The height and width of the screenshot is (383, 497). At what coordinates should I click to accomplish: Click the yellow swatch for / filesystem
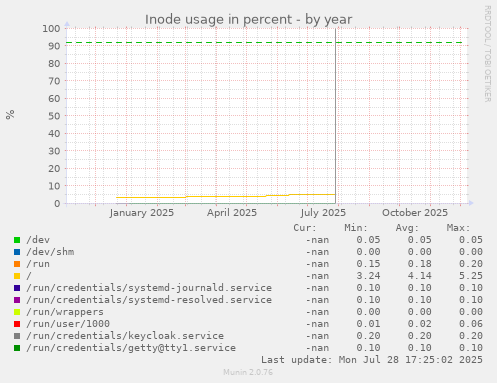click(x=17, y=276)
